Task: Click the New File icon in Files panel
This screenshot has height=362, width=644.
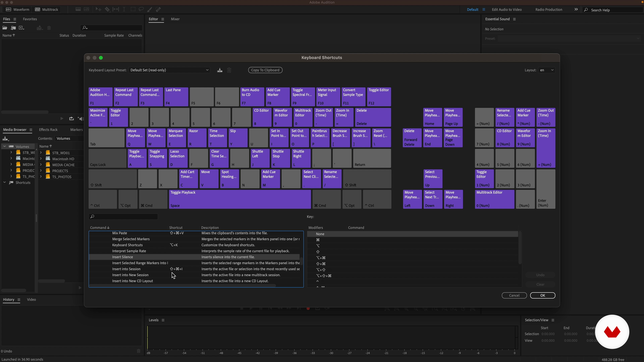Action: pyautogui.click(x=21, y=28)
